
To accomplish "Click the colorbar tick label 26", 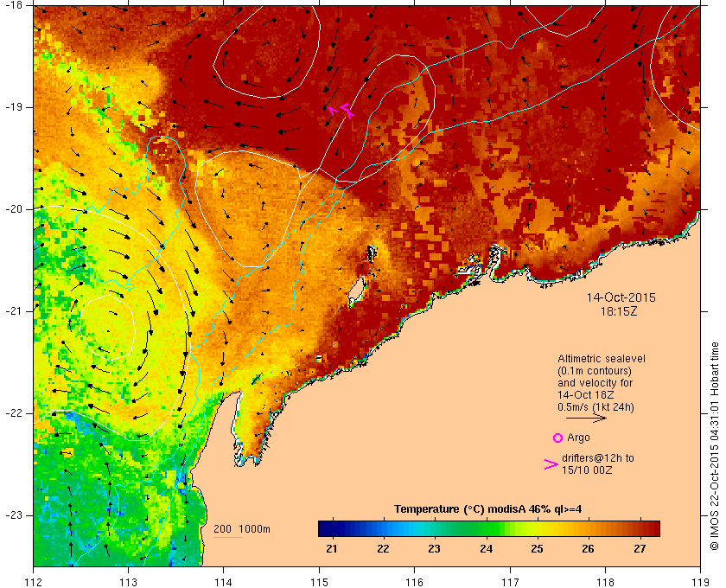I will coord(588,548).
